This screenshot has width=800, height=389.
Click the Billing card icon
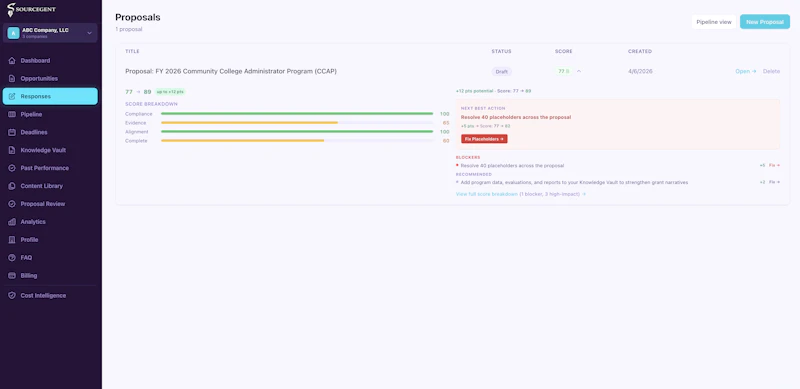tap(12, 275)
